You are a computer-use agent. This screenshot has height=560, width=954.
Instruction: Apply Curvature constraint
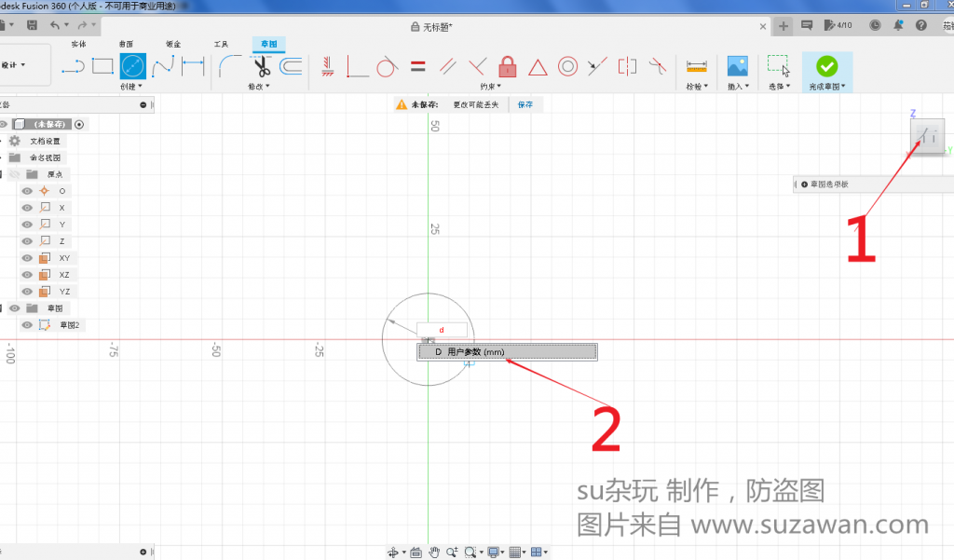657,66
